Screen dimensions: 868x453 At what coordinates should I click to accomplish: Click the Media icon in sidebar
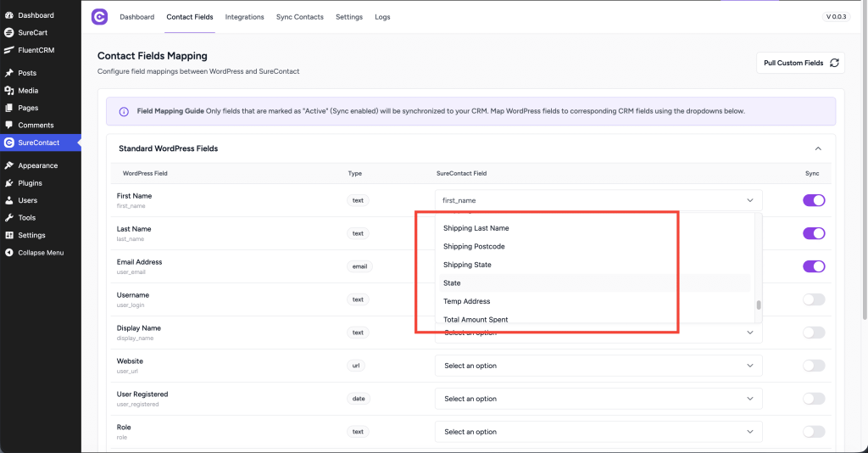click(8, 91)
